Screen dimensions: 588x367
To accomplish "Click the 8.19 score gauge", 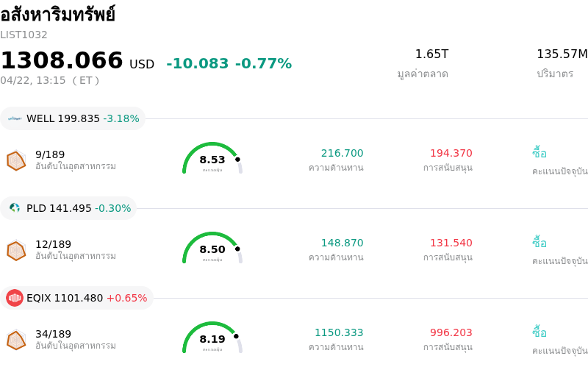I will 212,338.
